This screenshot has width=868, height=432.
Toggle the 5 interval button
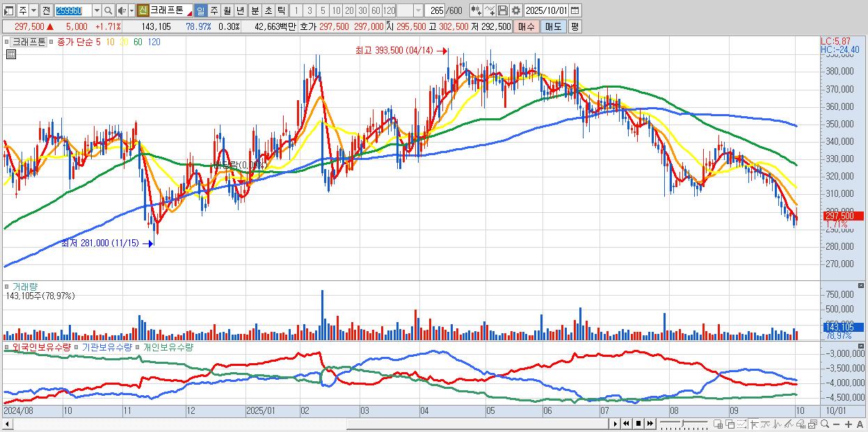tap(323, 10)
